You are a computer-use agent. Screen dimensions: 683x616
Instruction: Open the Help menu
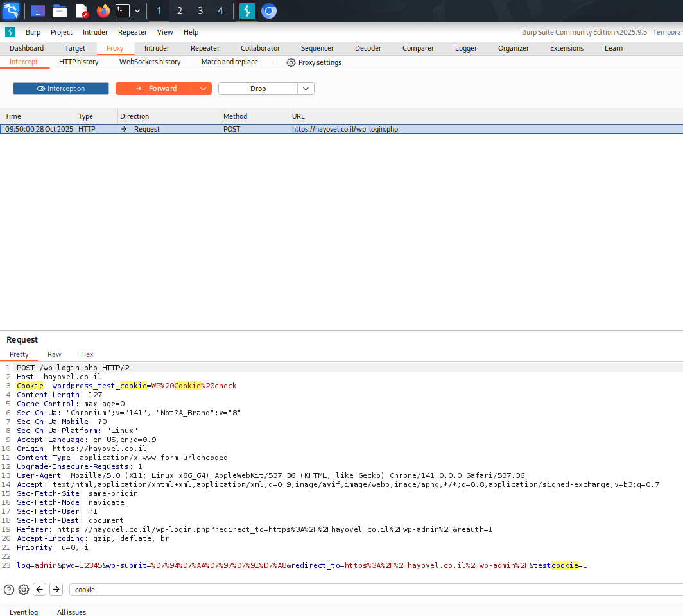[191, 32]
